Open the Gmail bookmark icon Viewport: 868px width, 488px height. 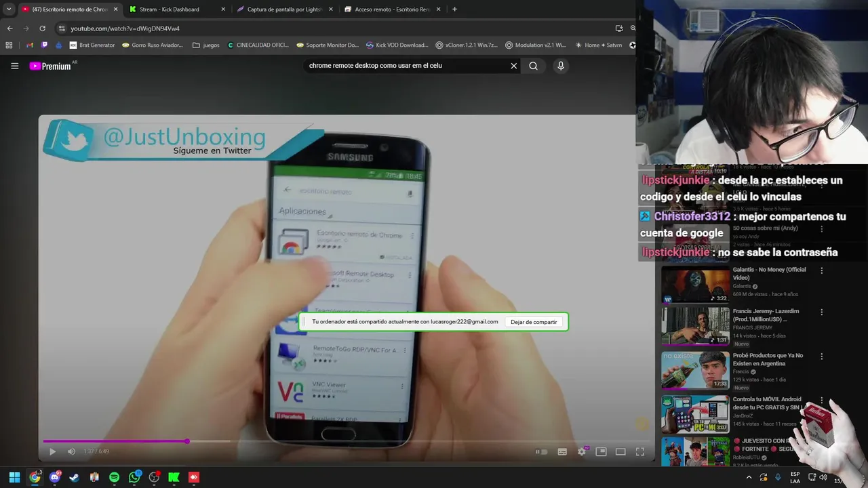point(30,45)
